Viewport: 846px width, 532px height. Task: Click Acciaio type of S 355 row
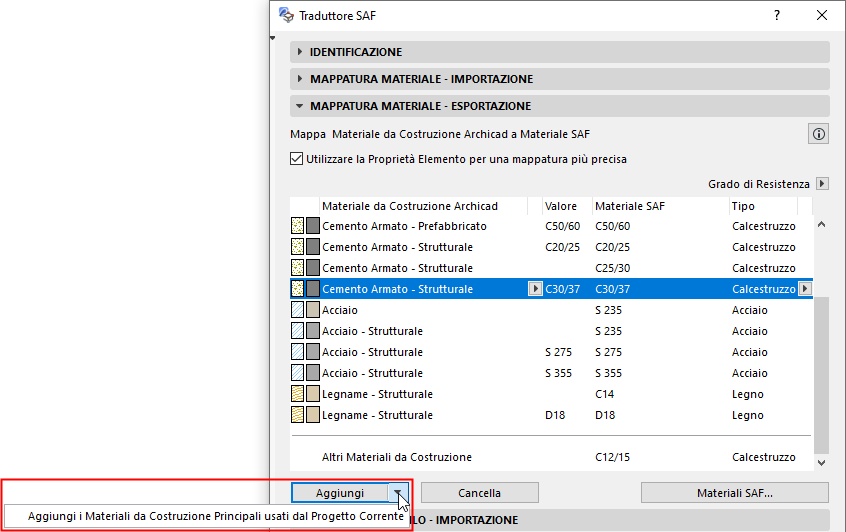(750, 373)
